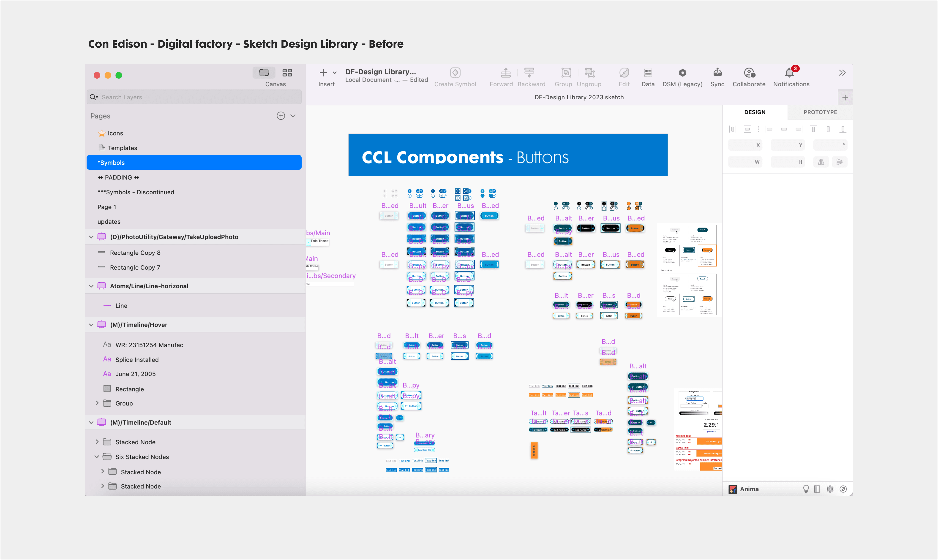The height and width of the screenshot is (560, 938).
Task: Show more toolbar items via double chevron
Action: point(842,73)
